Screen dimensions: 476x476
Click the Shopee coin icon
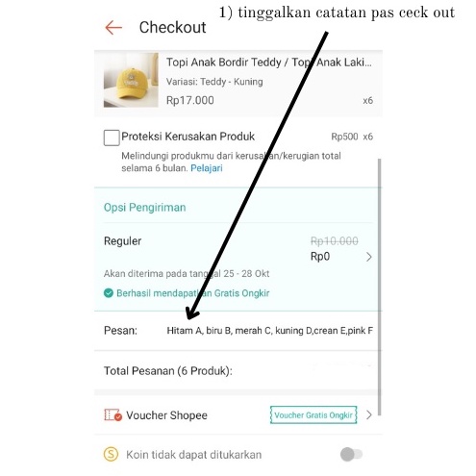coord(111,454)
